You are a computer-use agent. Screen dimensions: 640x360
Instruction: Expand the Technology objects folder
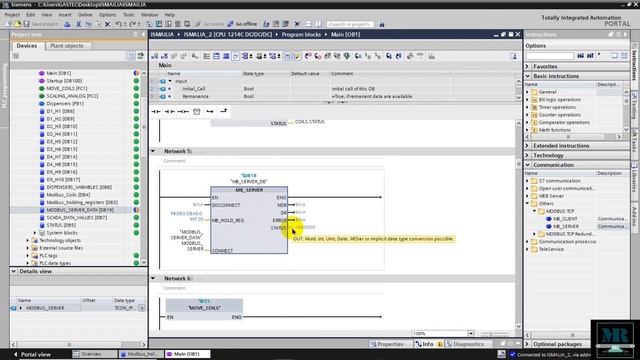(x=28, y=240)
